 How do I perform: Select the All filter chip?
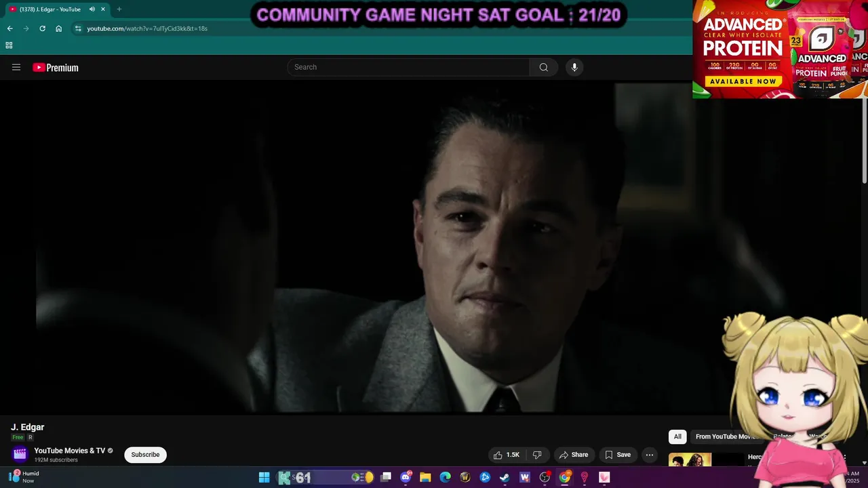(x=677, y=436)
